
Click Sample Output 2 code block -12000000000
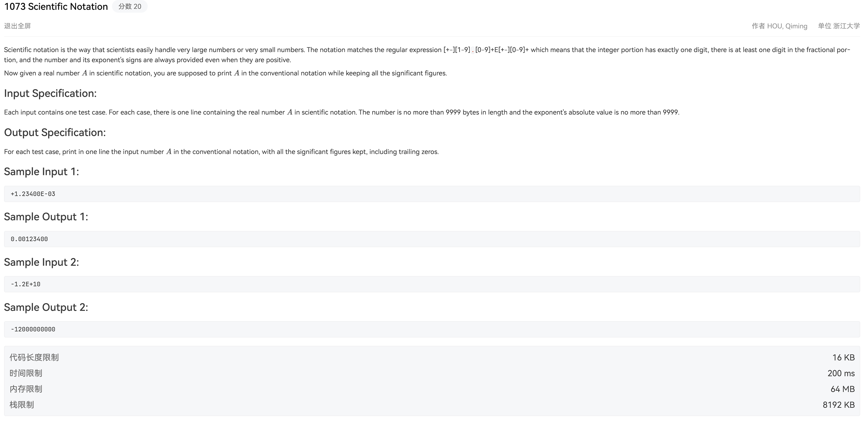(432, 329)
